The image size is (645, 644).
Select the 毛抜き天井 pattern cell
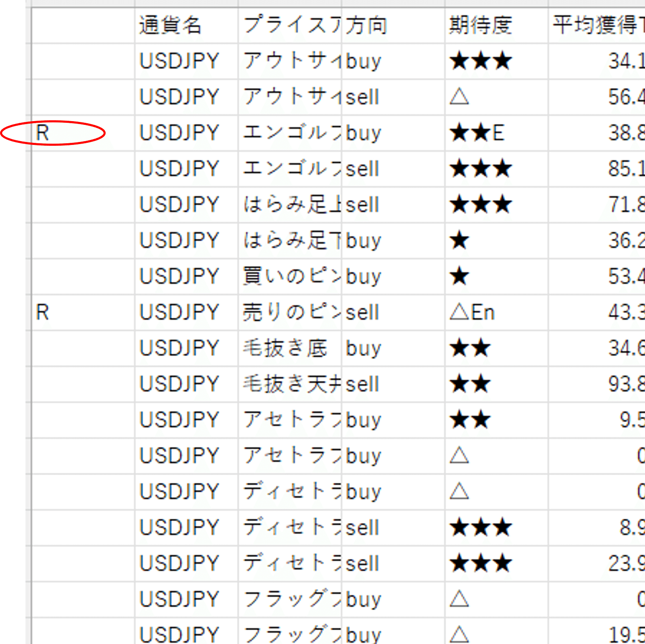pyautogui.click(x=289, y=384)
